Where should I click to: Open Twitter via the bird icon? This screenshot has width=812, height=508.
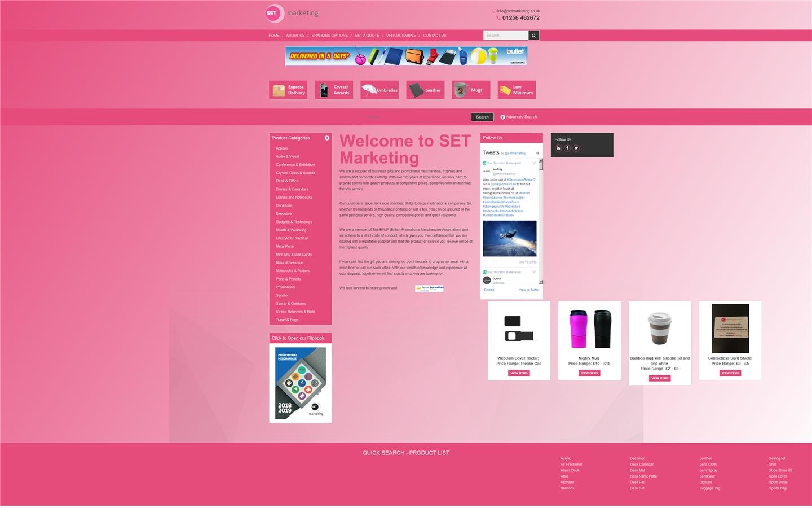tap(576, 148)
